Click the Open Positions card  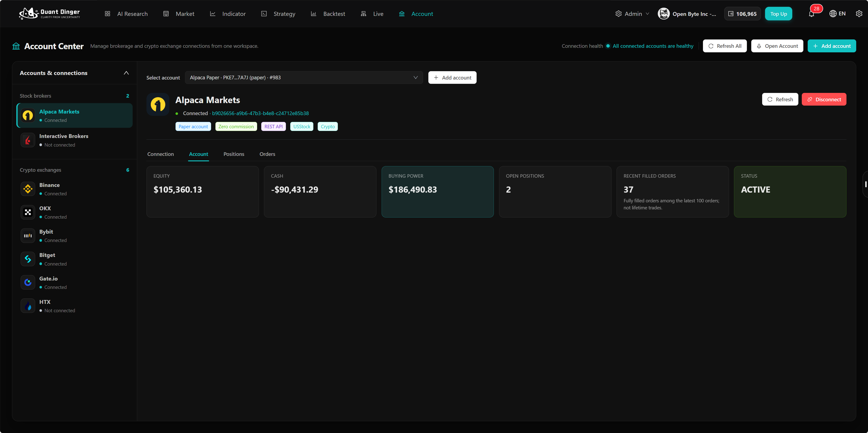[555, 192]
